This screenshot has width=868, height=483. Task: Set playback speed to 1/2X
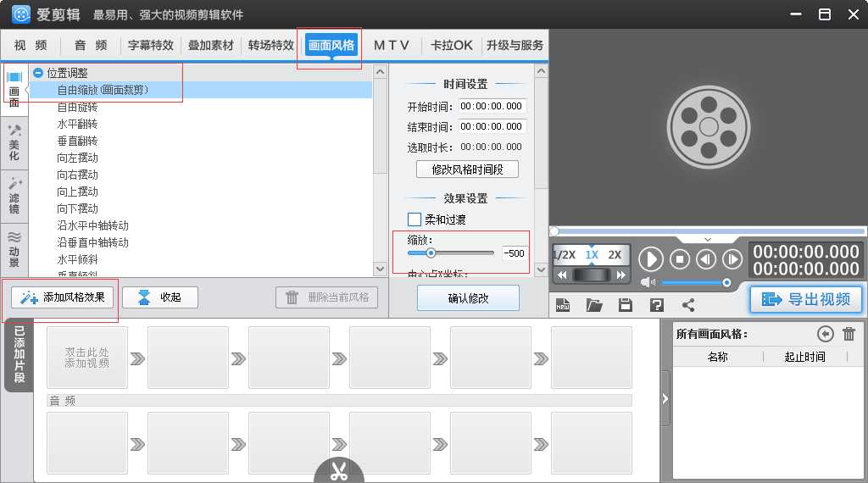pyautogui.click(x=565, y=255)
